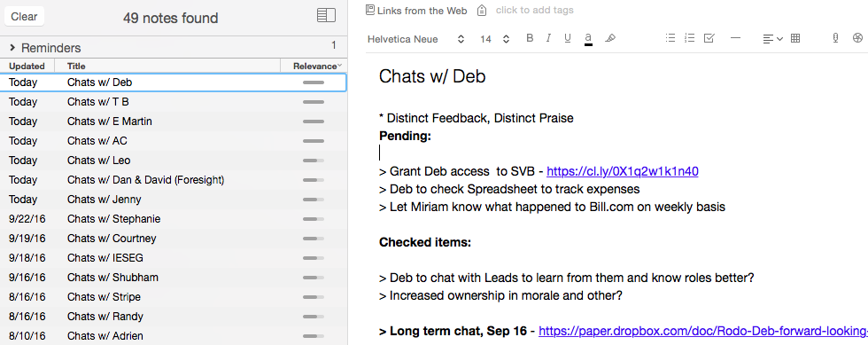Sort notes by Relevance column

tap(314, 66)
